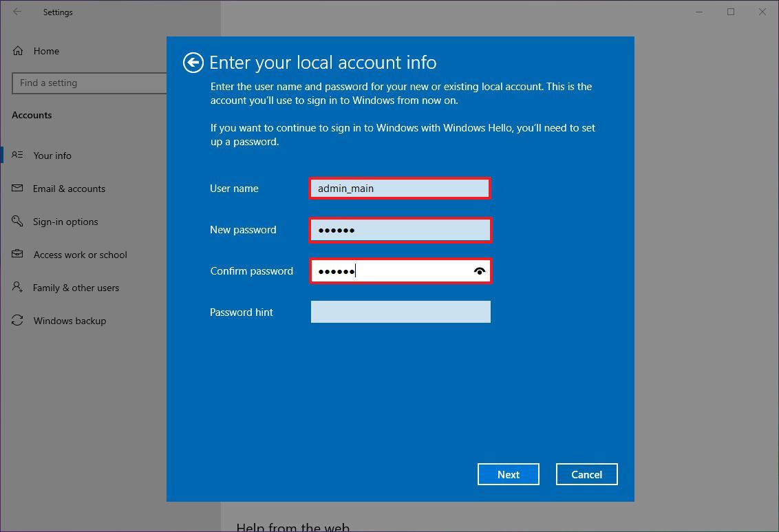
Task: Click the Settings window back arrow
Action: 15,12
